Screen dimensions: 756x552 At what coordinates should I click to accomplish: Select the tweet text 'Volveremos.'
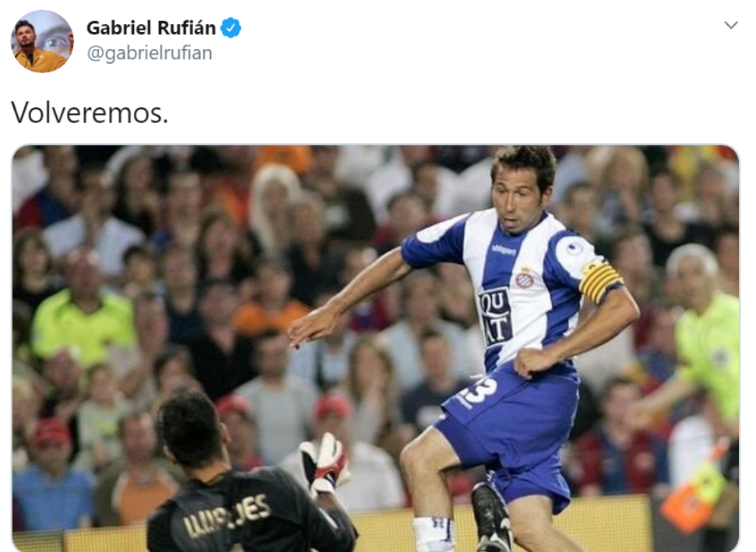[x=90, y=113]
